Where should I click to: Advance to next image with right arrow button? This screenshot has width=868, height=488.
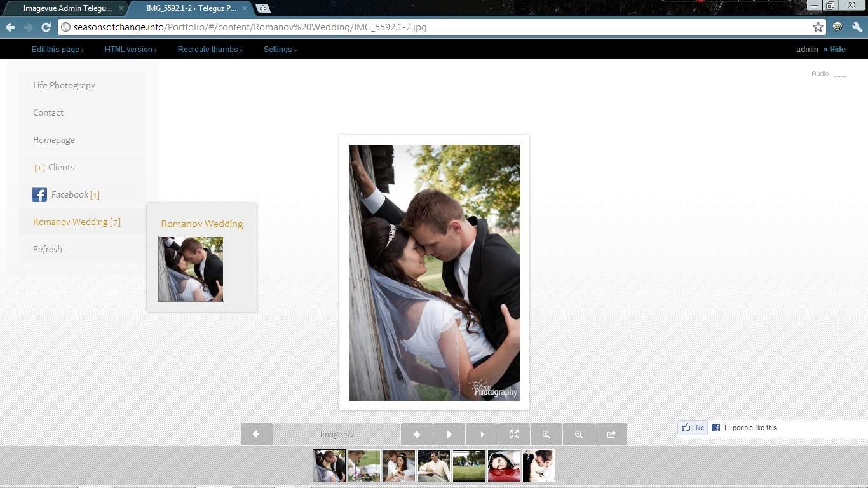point(417,435)
